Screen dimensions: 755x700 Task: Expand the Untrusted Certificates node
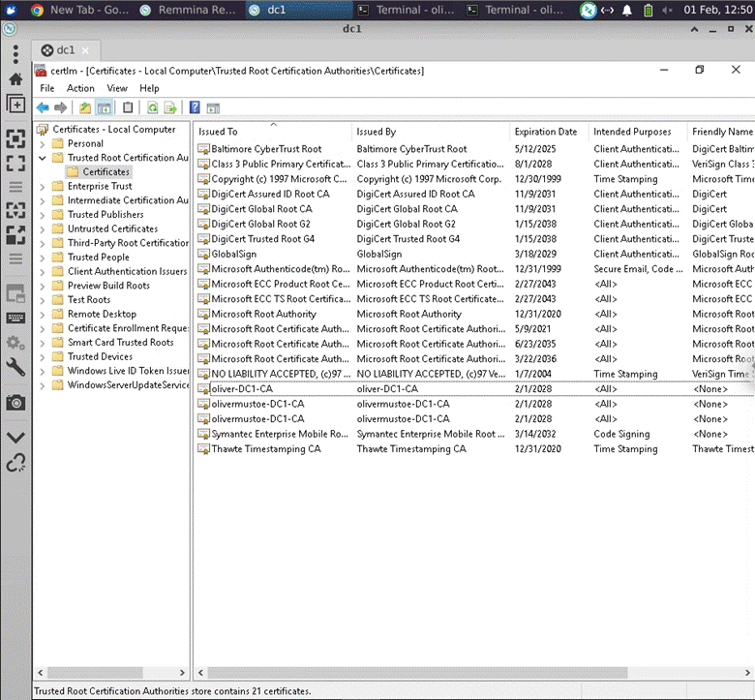[43, 228]
